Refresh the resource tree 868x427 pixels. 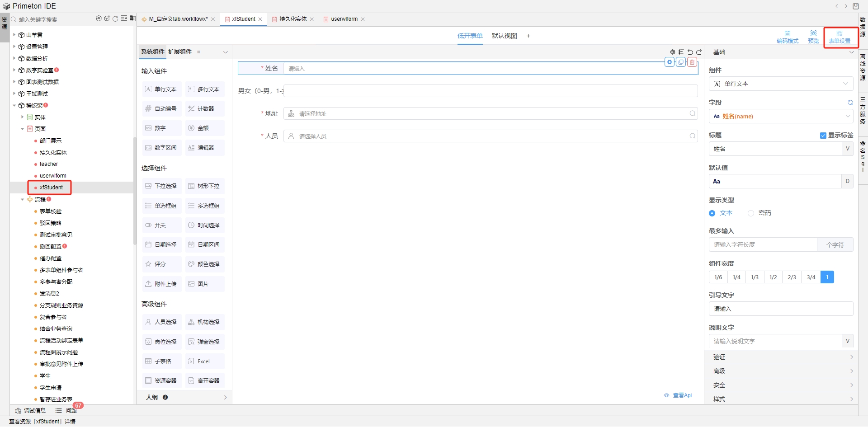[x=116, y=19]
